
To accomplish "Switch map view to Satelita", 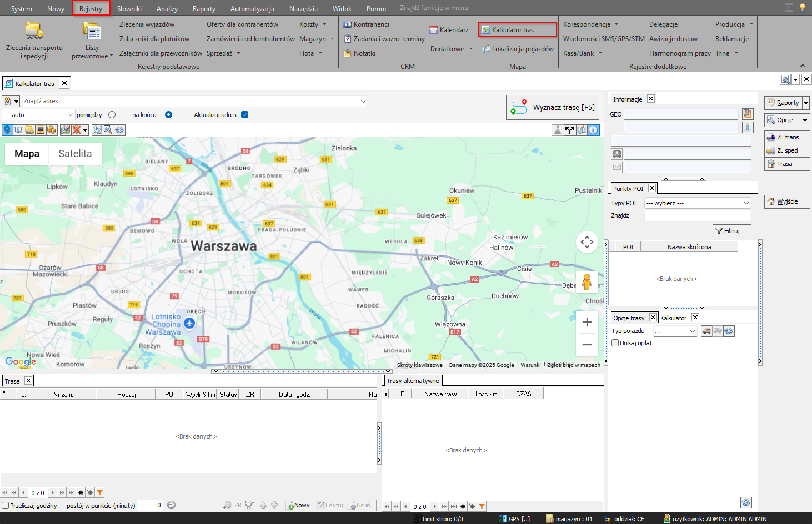I will [x=75, y=154].
